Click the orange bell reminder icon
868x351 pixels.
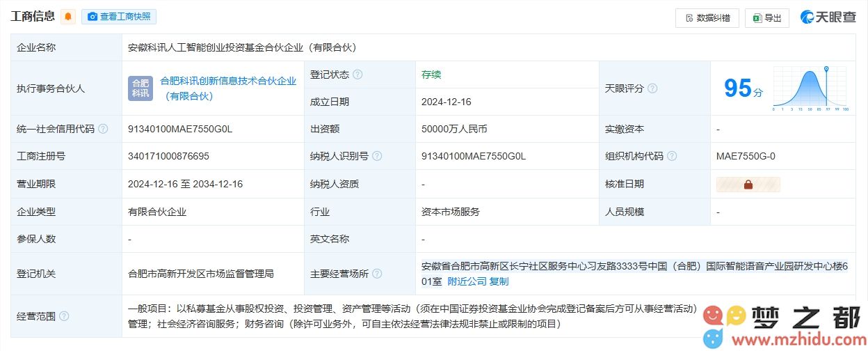point(68,17)
